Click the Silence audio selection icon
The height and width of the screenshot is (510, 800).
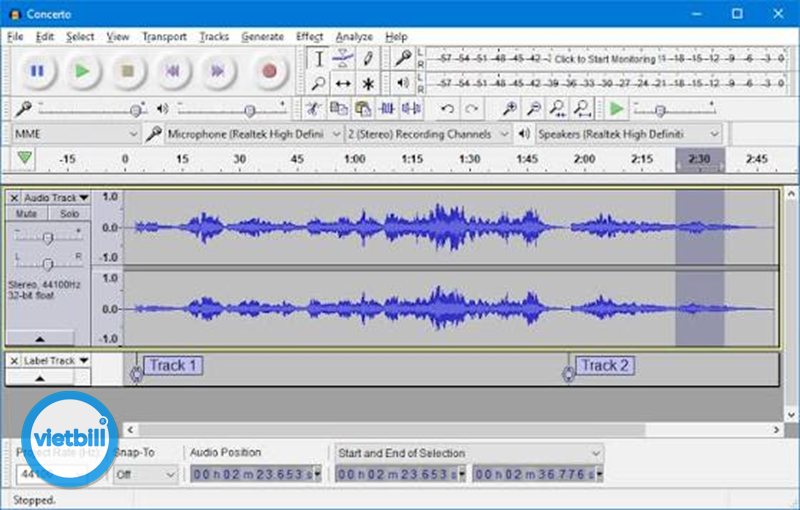click(x=411, y=109)
